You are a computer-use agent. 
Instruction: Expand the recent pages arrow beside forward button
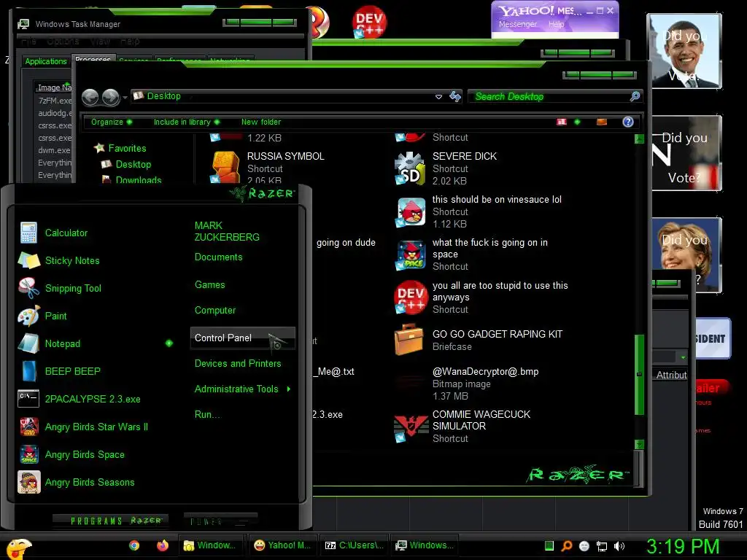point(125,97)
